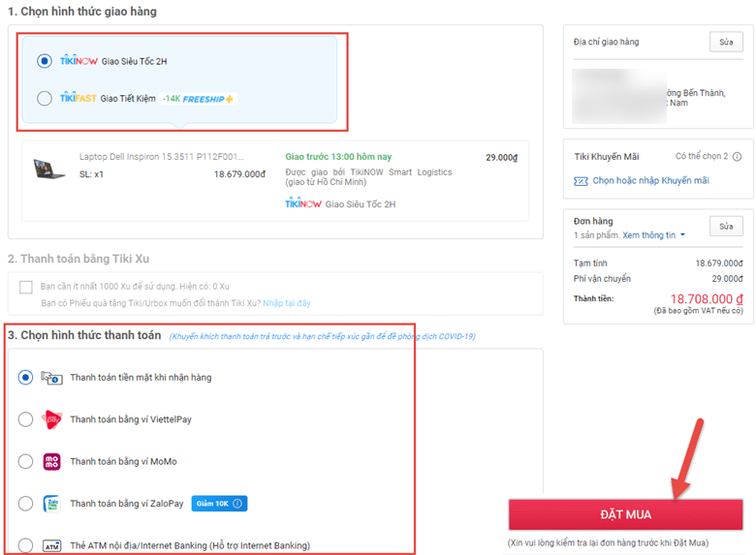756x555 pixels.
Task: Click the product name Laptop Dell Inspiron 15 3511
Action: click(161, 157)
